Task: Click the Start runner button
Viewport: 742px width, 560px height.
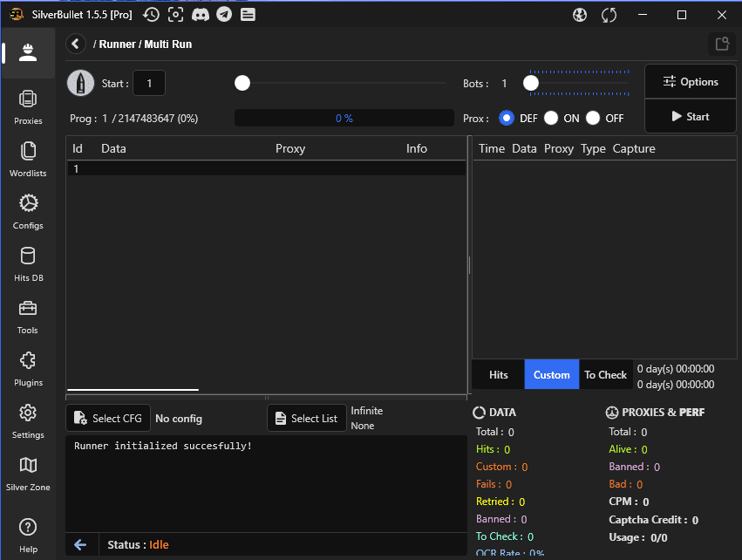Action: pyautogui.click(x=691, y=117)
